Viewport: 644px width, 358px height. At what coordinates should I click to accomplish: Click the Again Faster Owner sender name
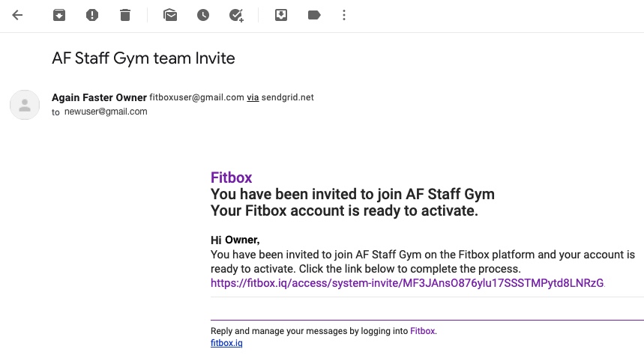click(x=99, y=97)
